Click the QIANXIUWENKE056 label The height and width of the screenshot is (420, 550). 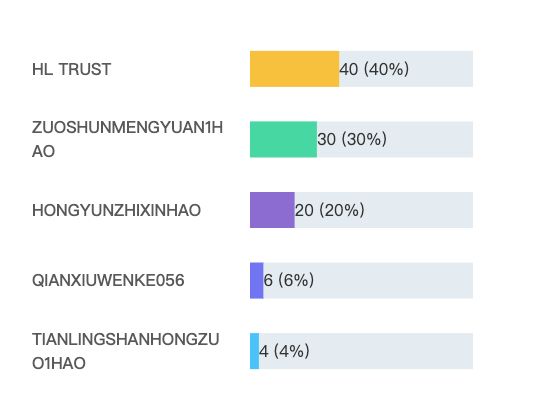tap(108, 280)
